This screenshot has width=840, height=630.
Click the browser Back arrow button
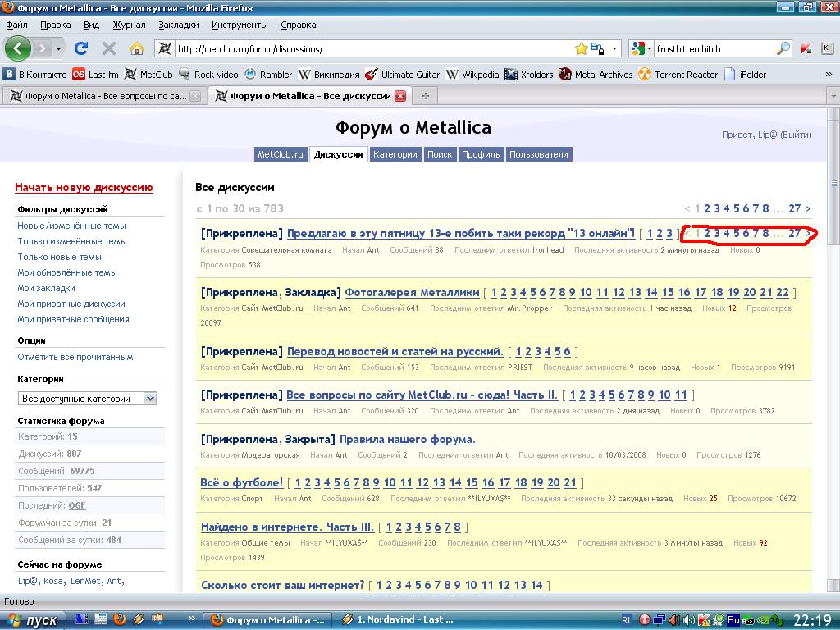(18, 48)
